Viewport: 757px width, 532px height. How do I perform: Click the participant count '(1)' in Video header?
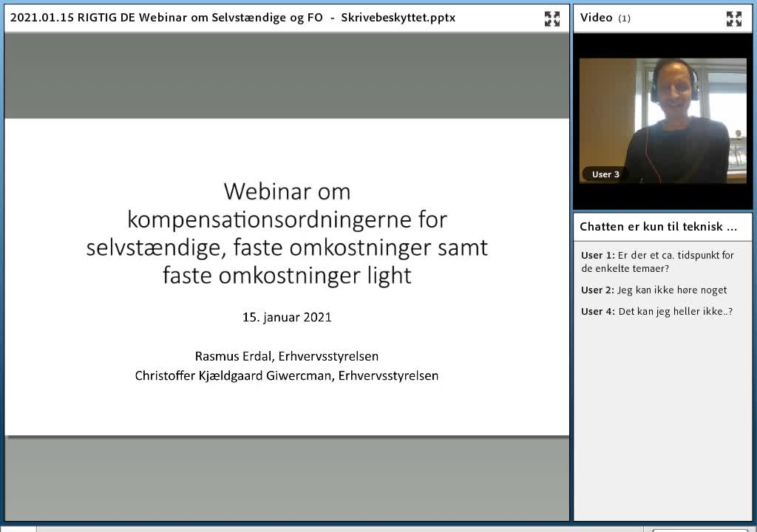tap(624, 18)
